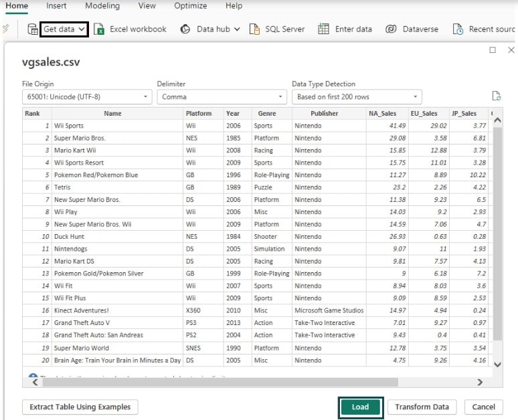Open the Delimiter Comma dropdown
Screen dimensions: 518x420
222,97
